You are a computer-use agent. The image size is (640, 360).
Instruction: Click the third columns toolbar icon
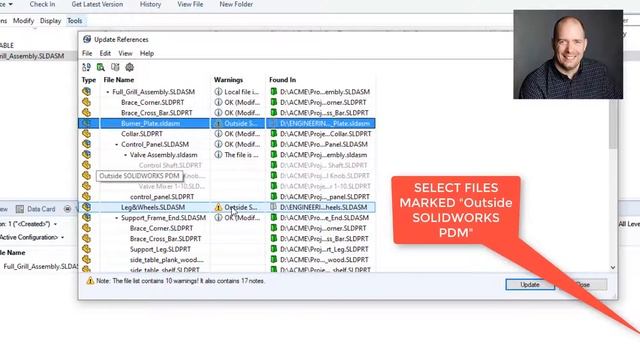pyautogui.click(x=115, y=67)
